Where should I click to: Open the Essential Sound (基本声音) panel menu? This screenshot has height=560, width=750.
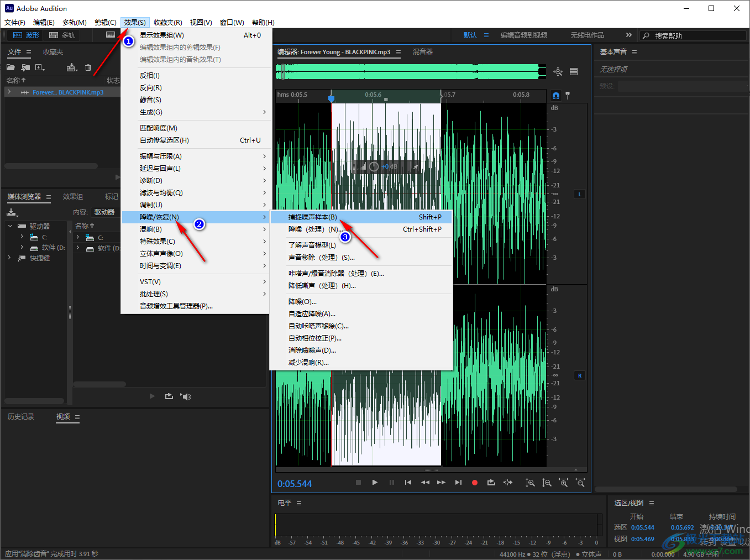634,52
